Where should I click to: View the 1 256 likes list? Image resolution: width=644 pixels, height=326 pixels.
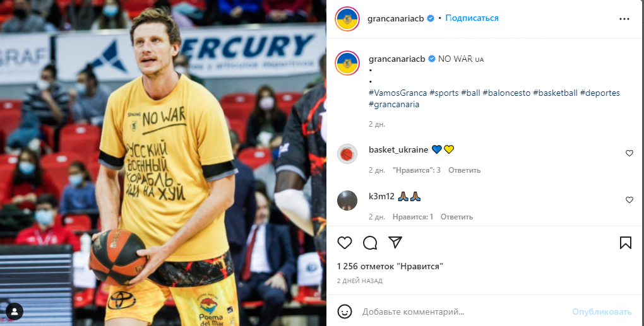click(390, 267)
